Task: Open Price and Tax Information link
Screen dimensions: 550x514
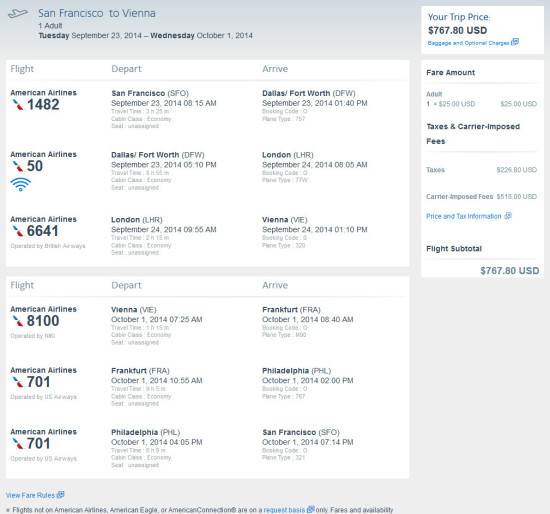Action: point(464,216)
